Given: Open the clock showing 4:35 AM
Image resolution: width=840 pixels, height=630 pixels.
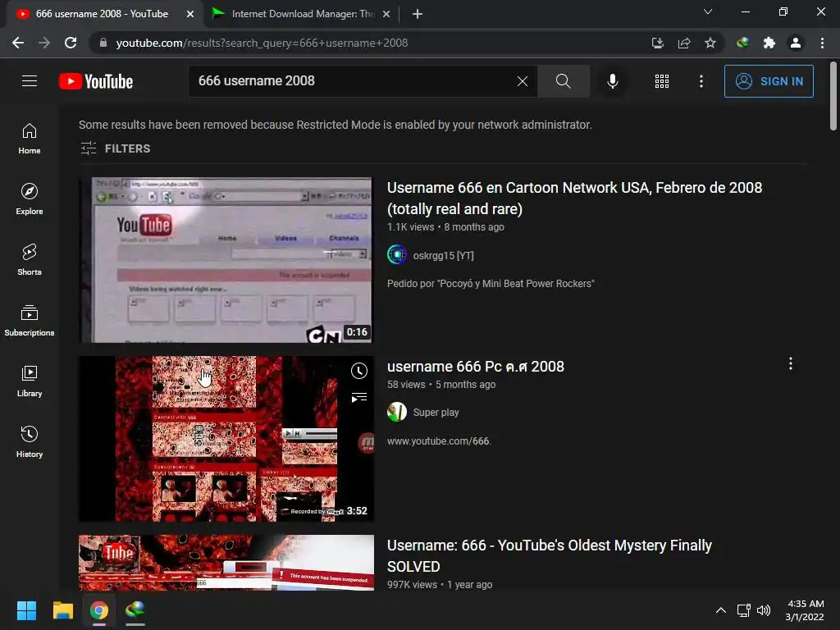Looking at the screenshot, I should tap(805, 610).
